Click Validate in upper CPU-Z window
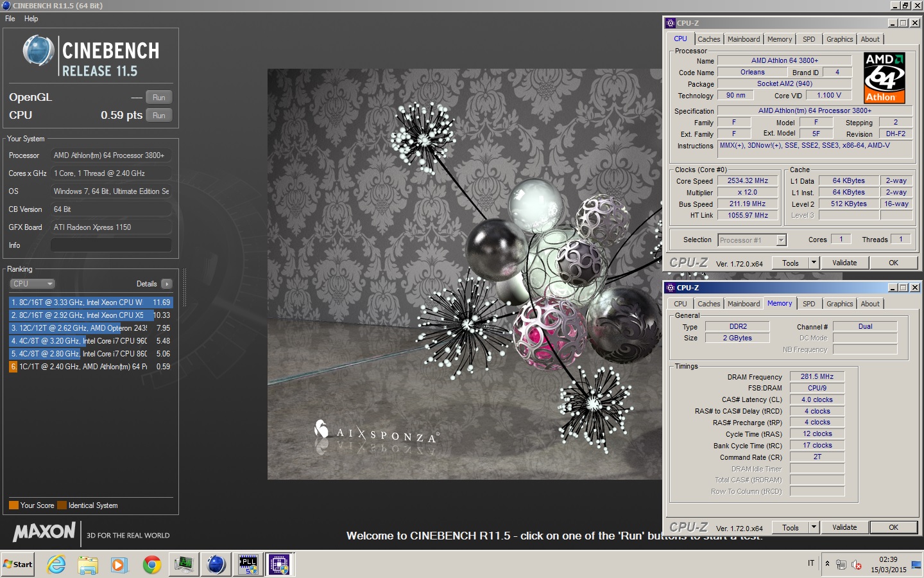Viewport: 924px width, 578px height. pyautogui.click(x=844, y=263)
